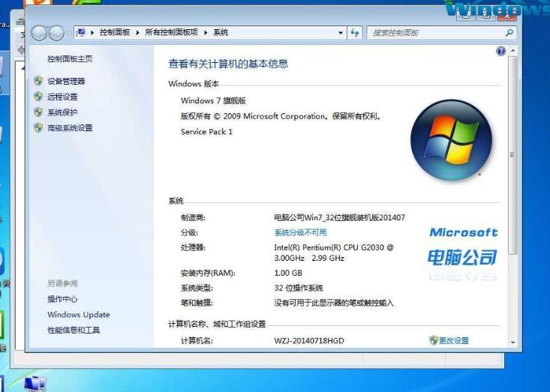Expand arrow before 控制面板 breadcrumb
The width and height of the screenshot is (550, 392).
(92, 32)
